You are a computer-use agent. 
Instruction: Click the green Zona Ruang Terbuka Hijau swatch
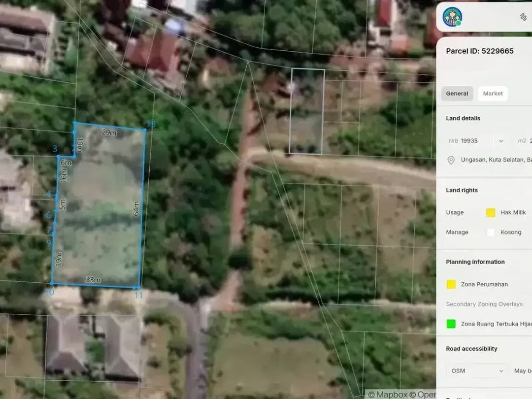pos(451,324)
